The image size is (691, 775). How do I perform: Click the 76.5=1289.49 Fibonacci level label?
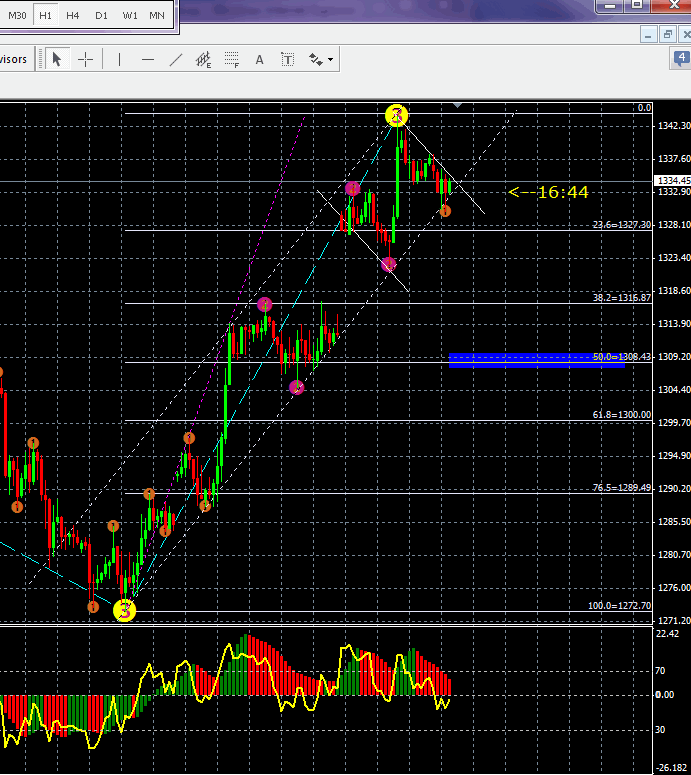tap(622, 488)
